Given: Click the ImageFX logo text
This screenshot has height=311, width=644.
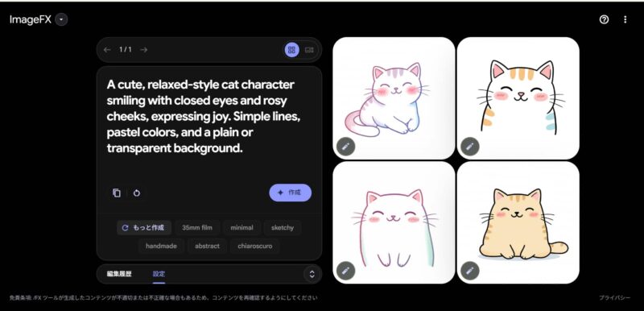Looking at the screenshot, I should click(x=30, y=19).
